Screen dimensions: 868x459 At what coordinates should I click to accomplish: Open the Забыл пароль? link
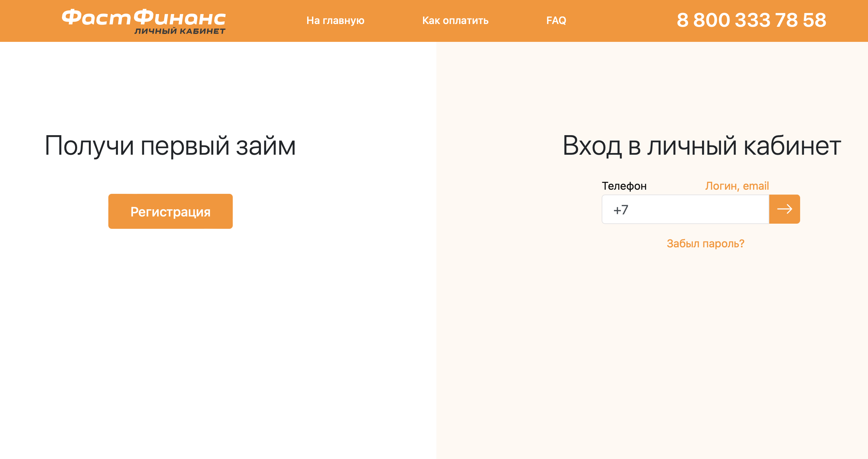point(706,244)
